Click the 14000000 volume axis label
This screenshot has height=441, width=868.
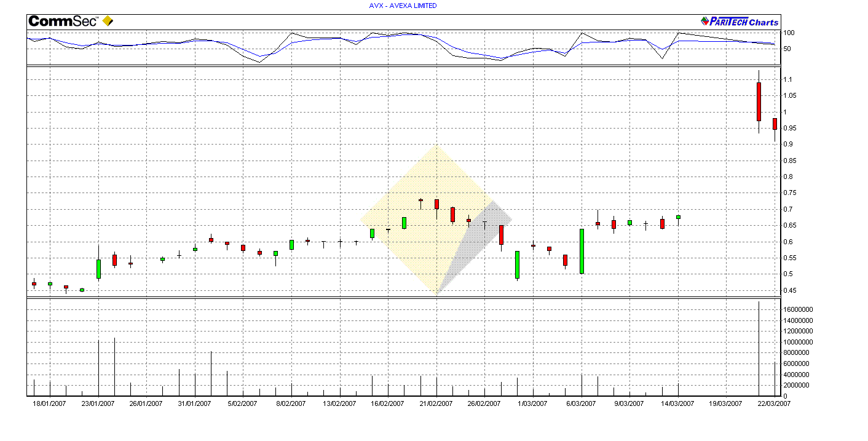(798, 320)
